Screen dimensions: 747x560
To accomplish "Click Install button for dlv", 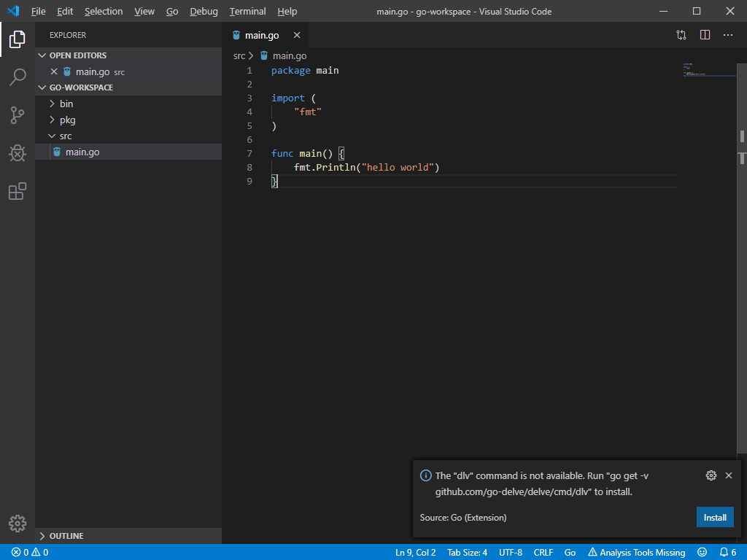I will pyautogui.click(x=715, y=517).
